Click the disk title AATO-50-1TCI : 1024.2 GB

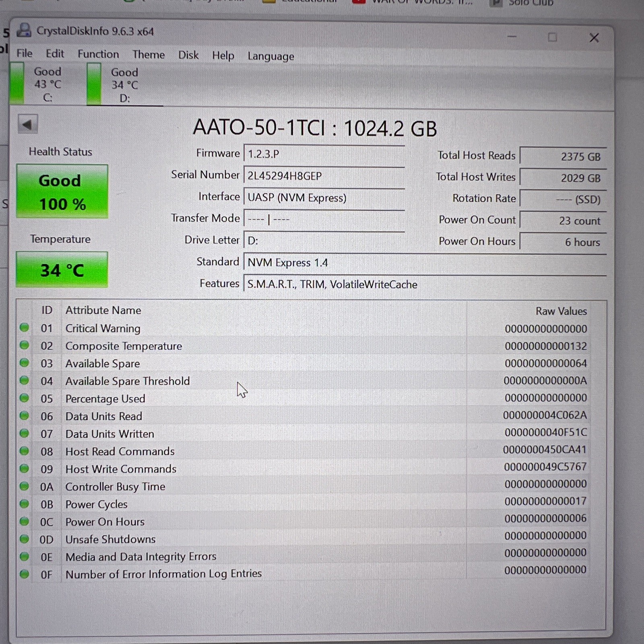tap(315, 128)
